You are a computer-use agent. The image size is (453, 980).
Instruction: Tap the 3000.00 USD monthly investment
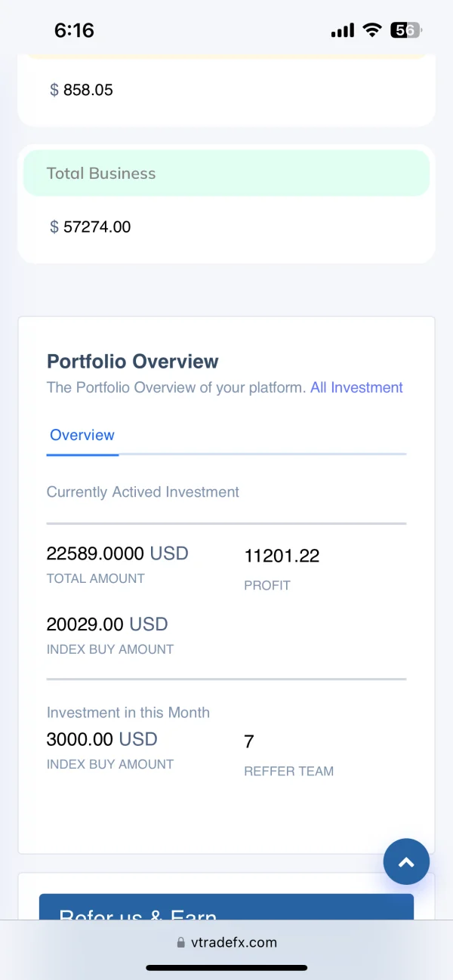102,739
